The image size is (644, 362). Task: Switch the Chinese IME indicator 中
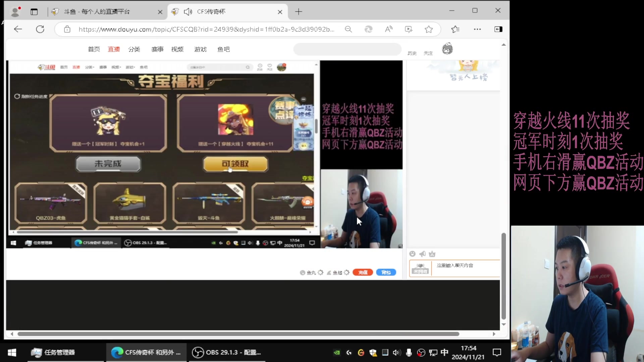444,352
